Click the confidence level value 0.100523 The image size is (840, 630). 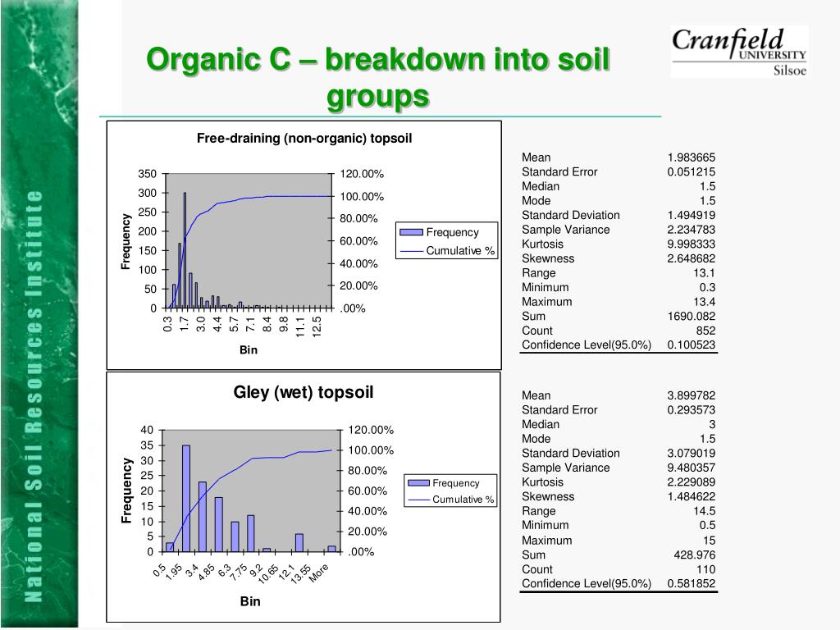click(x=691, y=345)
